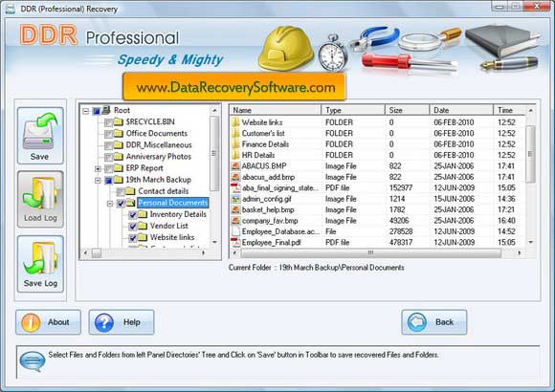Click the size value 152977
555x392 pixels.
(x=402, y=187)
